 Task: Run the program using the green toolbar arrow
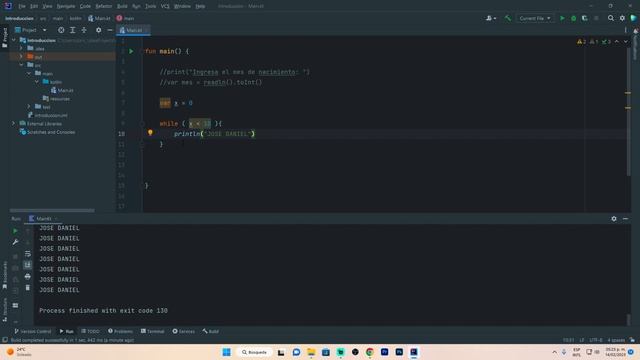[x=562, y=18]
